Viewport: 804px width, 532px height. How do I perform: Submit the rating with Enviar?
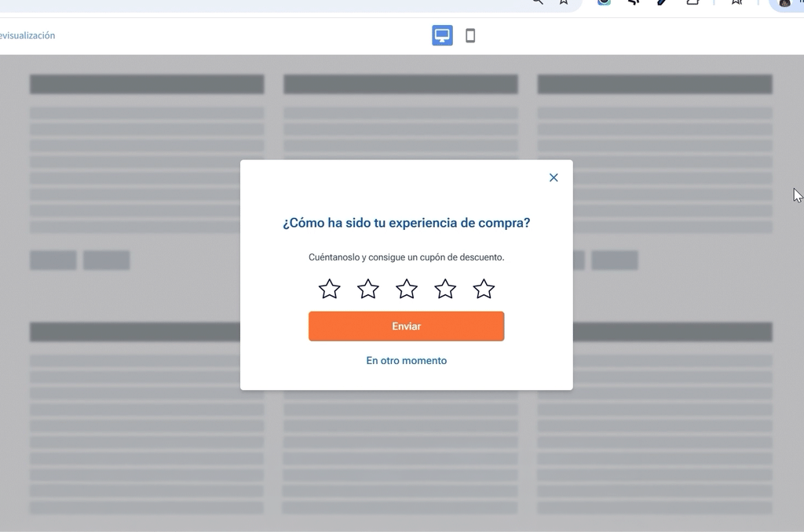[x=406, y=326]
